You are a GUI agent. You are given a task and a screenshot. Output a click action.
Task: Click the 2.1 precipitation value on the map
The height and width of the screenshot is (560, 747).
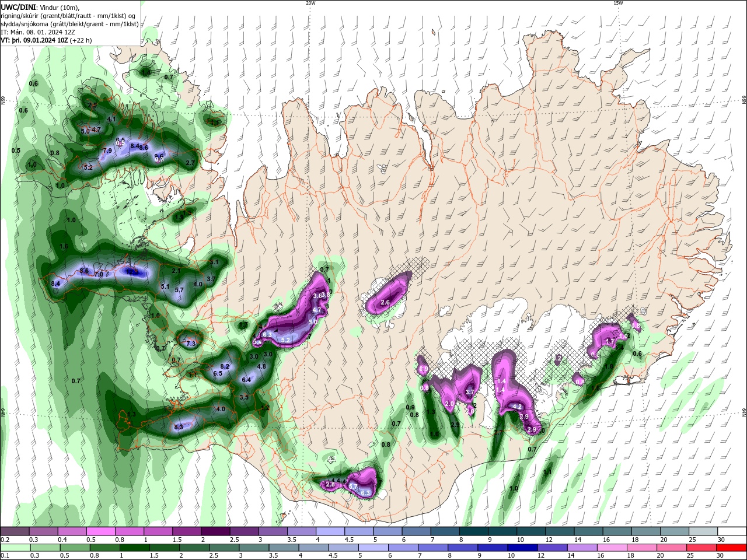tap(176, 271)
